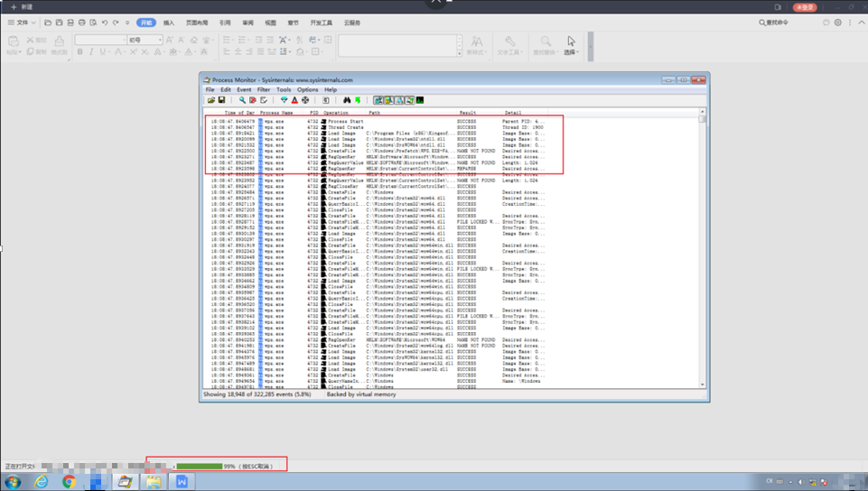
Task: Click Clear display icon in Process Monitor
Action: click(264, 100)
